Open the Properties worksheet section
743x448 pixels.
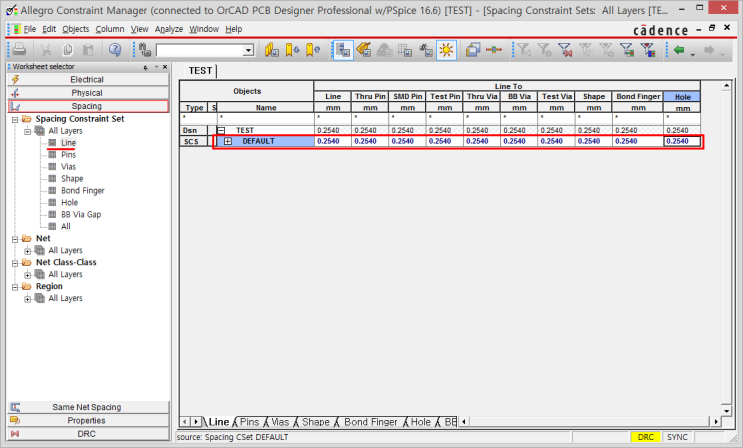[88, 421]
